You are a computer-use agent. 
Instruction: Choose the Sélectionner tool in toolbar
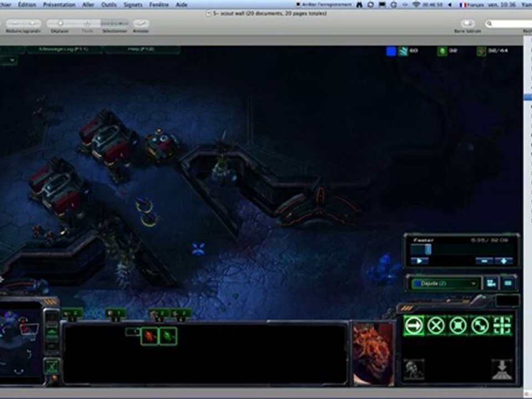(x=115, y=23)
